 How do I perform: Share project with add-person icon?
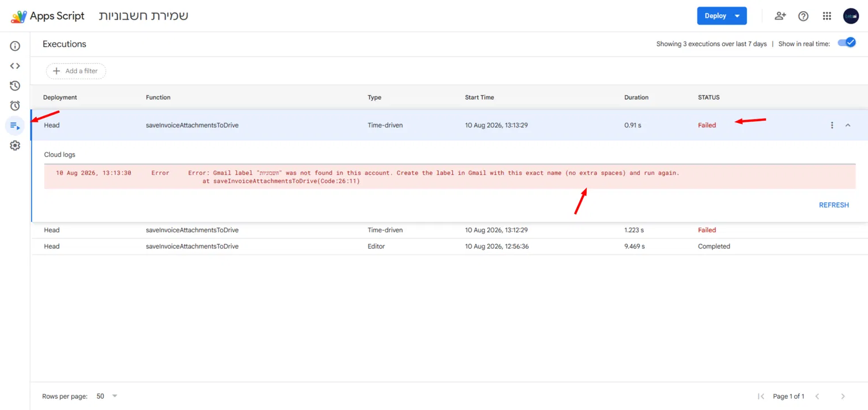point(780,16)
